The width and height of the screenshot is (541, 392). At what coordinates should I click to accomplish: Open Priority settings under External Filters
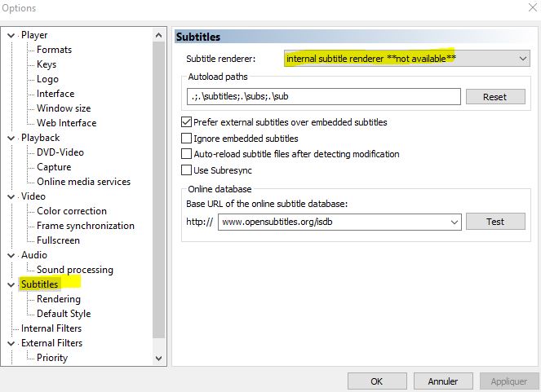[52, 358]
